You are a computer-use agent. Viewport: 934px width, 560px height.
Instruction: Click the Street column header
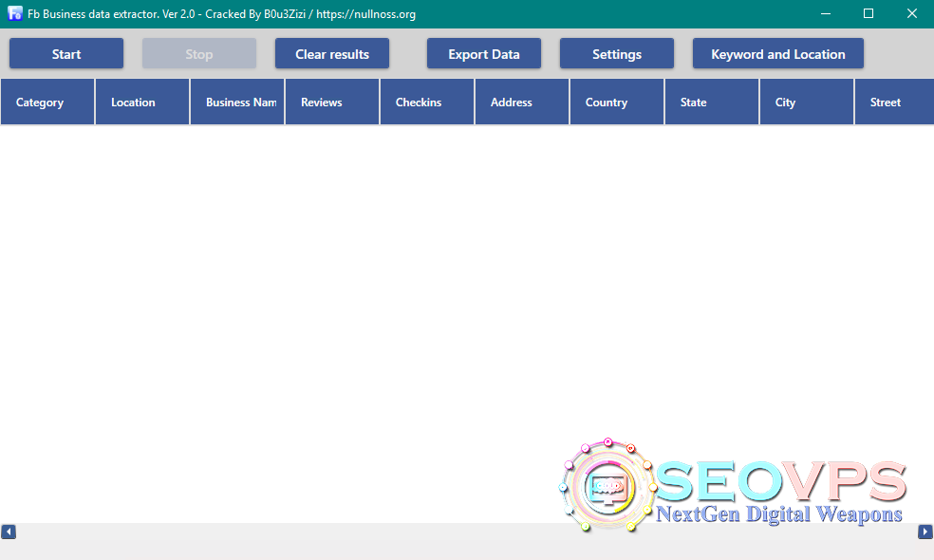[x=894, y=102]
